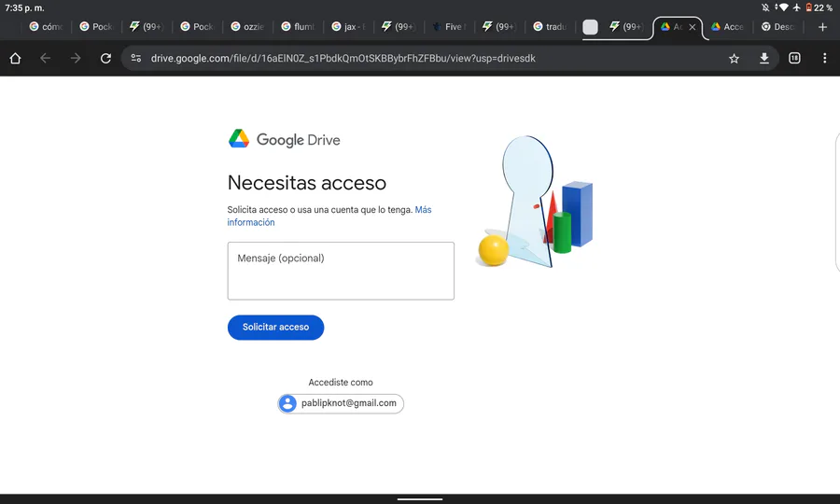Switch to the 'jax' tab
This screenshot has width=840, height=504.
(348, 27)
